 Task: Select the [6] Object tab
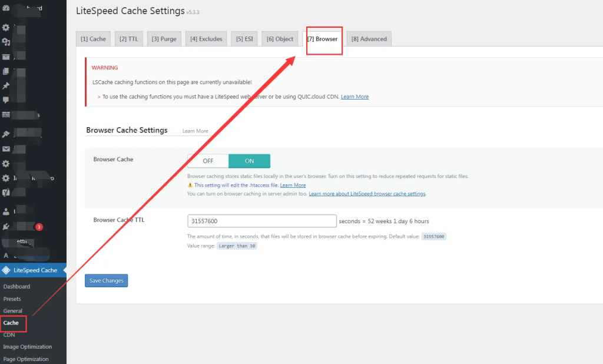tap(280, 39)
